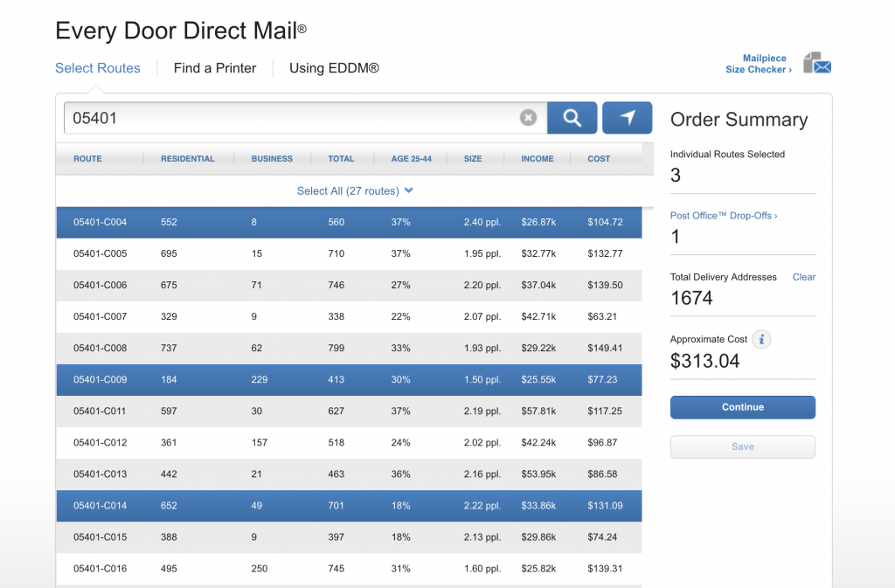The height and width of the screenshot is (588, 895).
Task: Select route 05401-C012
Action: [x=349, y=443]
